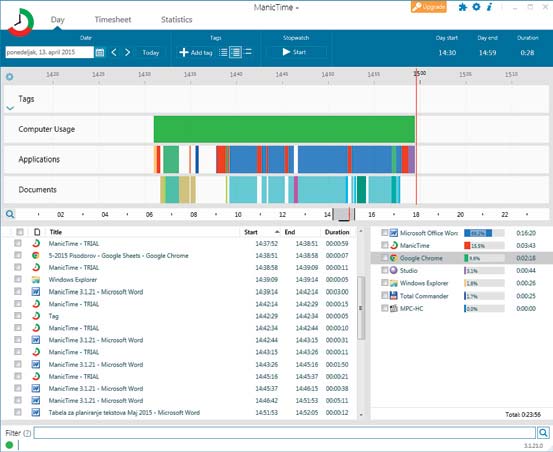Click the timeline zoom magnifier icon
Viewport: 553px width, 452px height.
pos(10,214)
